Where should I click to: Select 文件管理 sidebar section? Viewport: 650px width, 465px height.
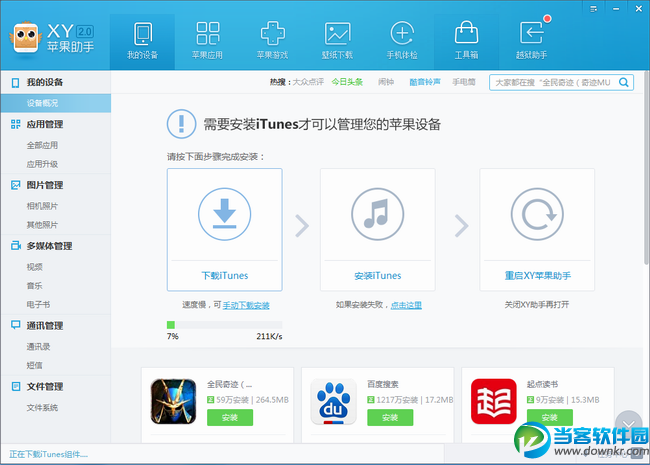[x=56, y=387]
